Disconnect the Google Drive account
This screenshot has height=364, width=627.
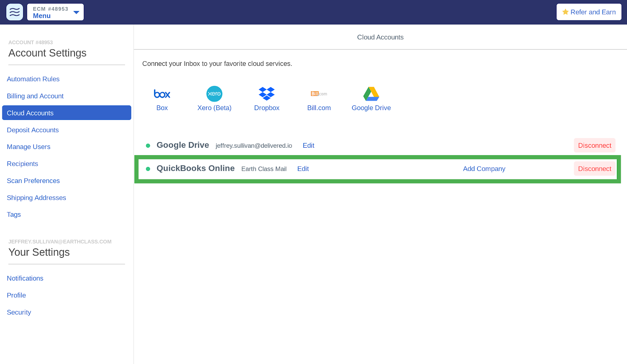click(x=594, y=145)
